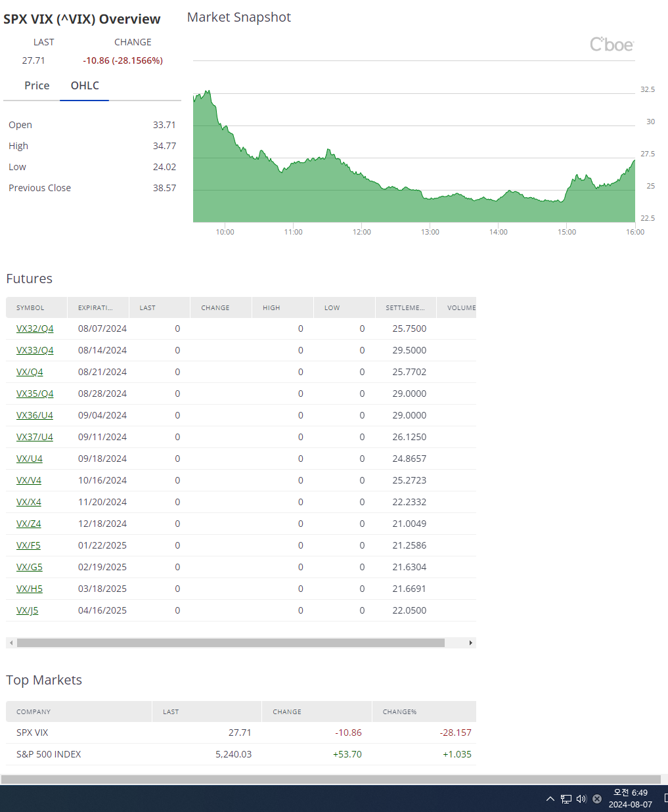
Task: Click the page bottom horizontal scrollbar
Action: tap(331, 779)
